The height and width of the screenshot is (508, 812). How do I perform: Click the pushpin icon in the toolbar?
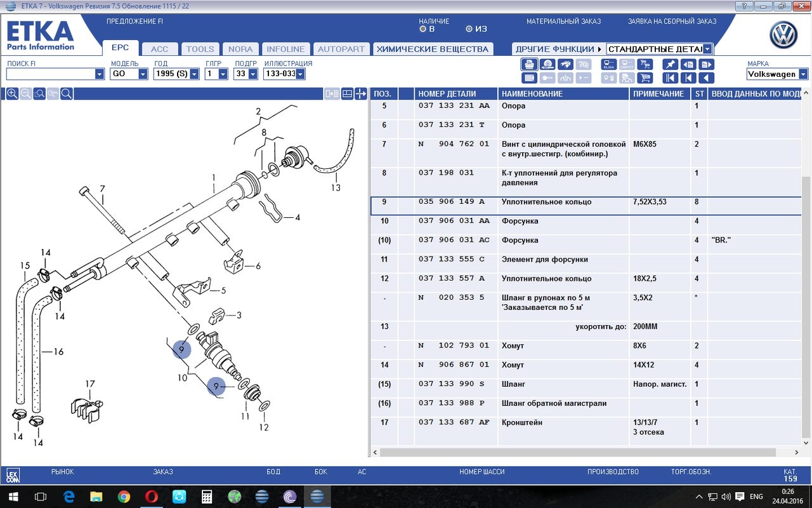click(x=670, y=64)
